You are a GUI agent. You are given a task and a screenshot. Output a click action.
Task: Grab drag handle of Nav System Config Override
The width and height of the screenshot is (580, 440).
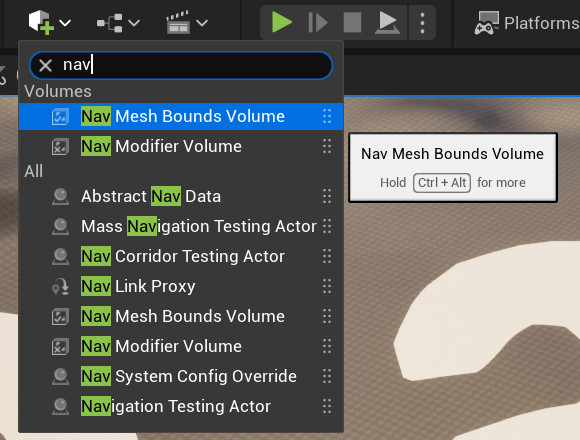click(327, 376)
